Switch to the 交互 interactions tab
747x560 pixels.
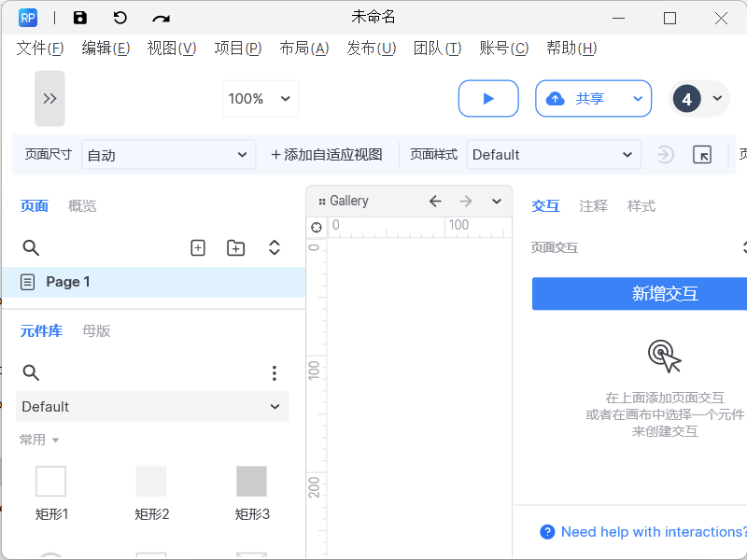[x=545, y=205]
